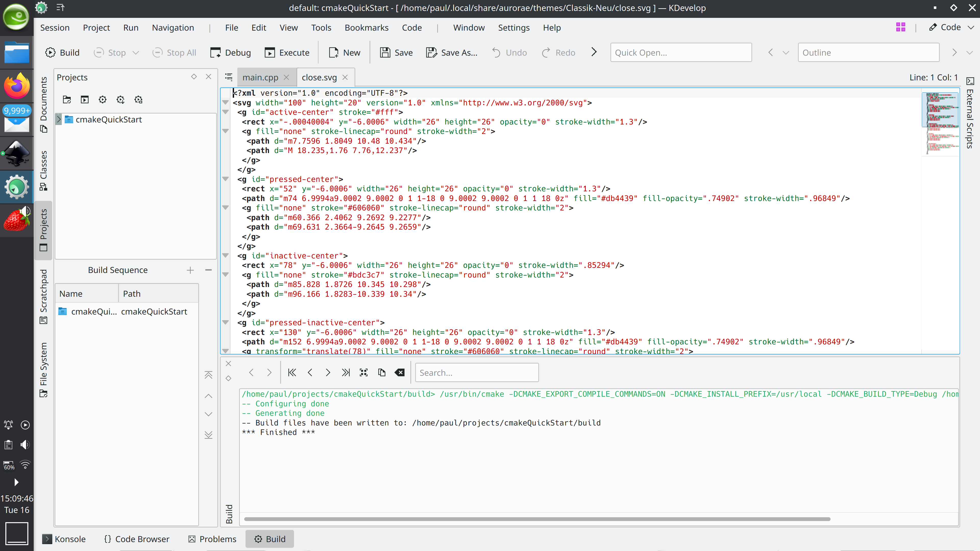Screen dimensions: 980x551
Task: Click the Quick Open input field
Action: pyautogui.click(x=681, y=53)
